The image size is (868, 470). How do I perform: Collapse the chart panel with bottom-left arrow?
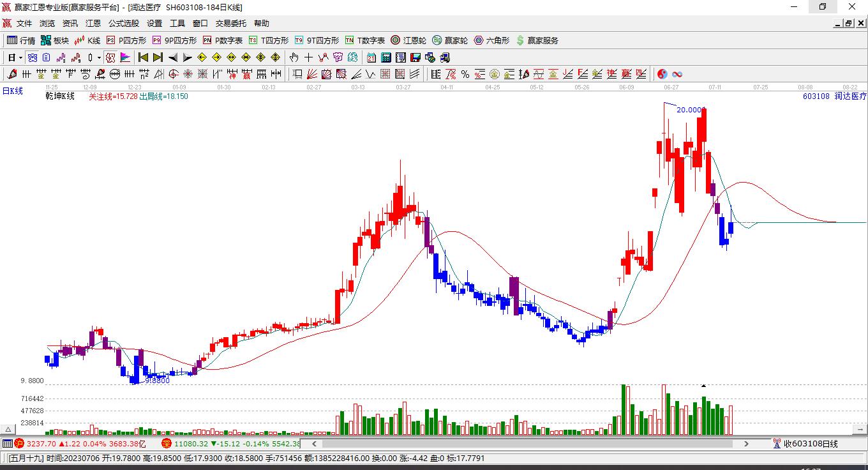click(9, 430)
